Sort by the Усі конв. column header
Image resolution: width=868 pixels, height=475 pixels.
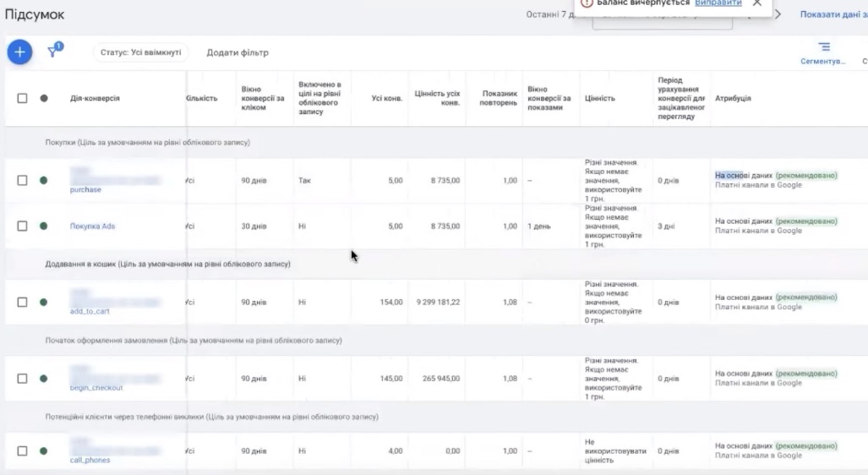pos(387,98)
